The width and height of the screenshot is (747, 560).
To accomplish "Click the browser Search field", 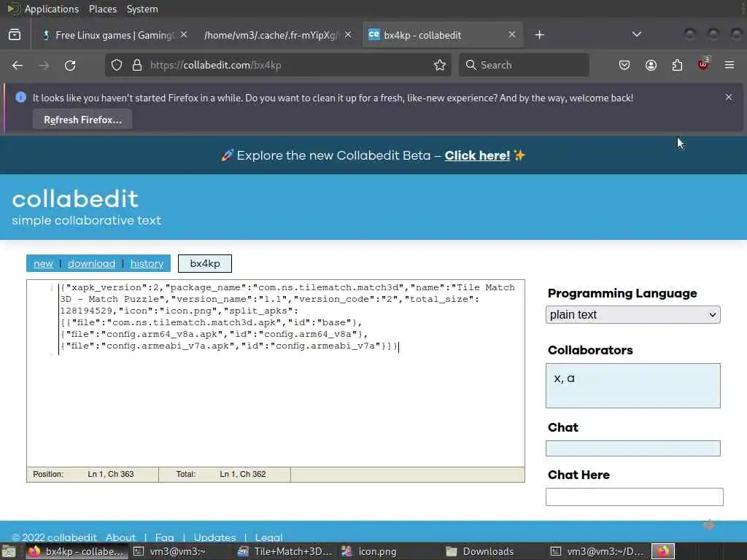I will click(524, 65).
